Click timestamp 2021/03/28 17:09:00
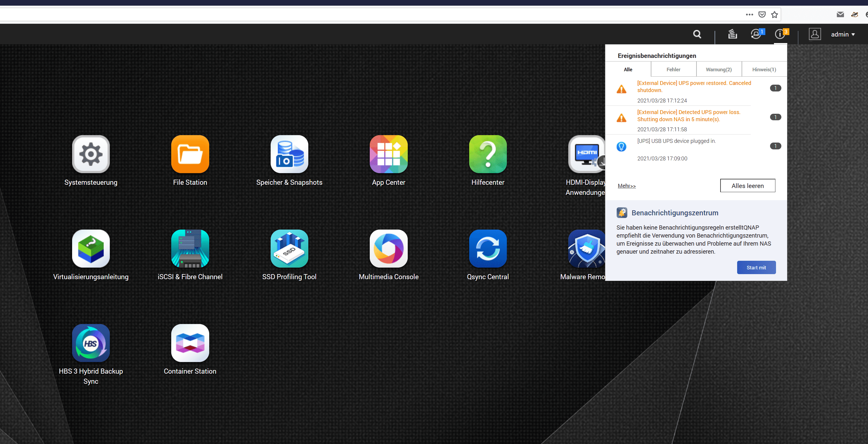868x444 pixels. click(x=662, y=159)
